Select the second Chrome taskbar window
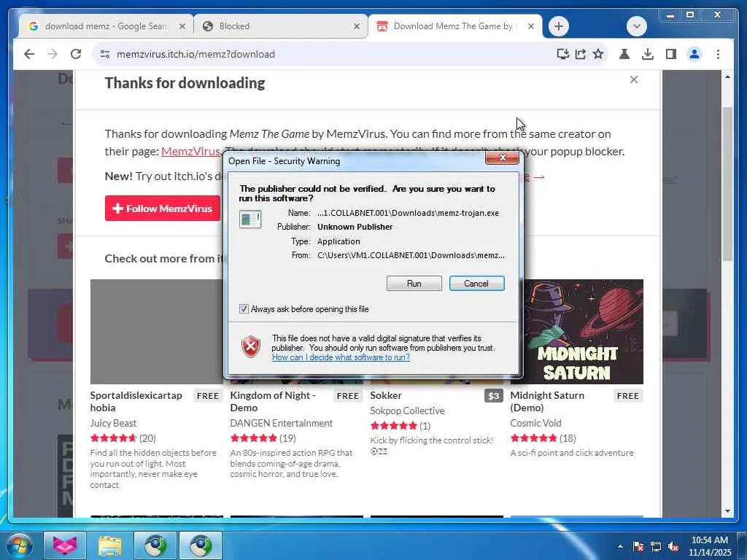 click(x=201, y=545)
